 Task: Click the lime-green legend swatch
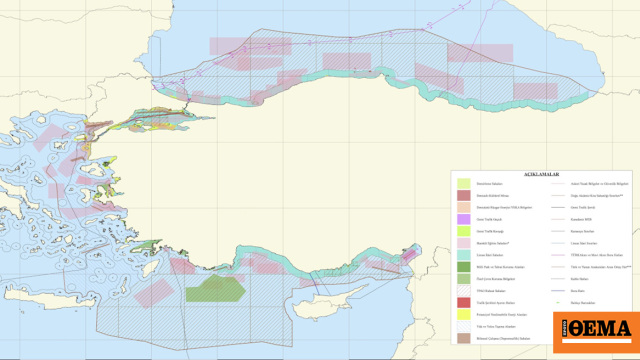pyautogui.click(x=464, y=231)
